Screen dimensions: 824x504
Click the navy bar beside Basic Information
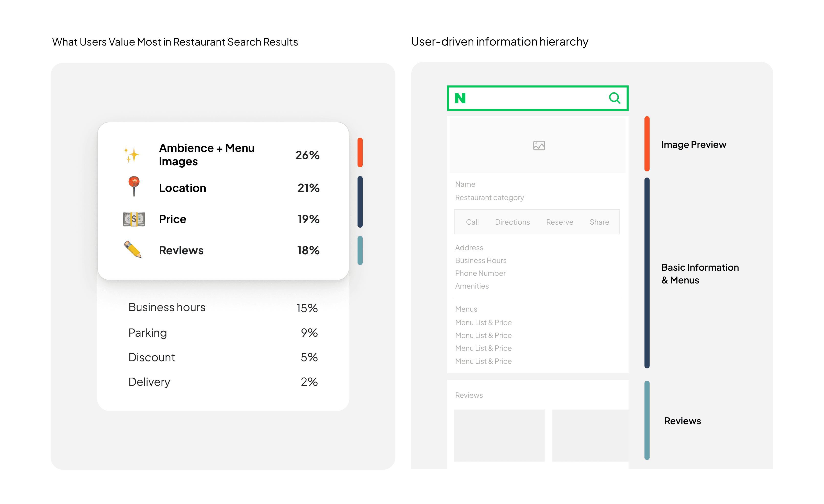(x=647, y=273)
